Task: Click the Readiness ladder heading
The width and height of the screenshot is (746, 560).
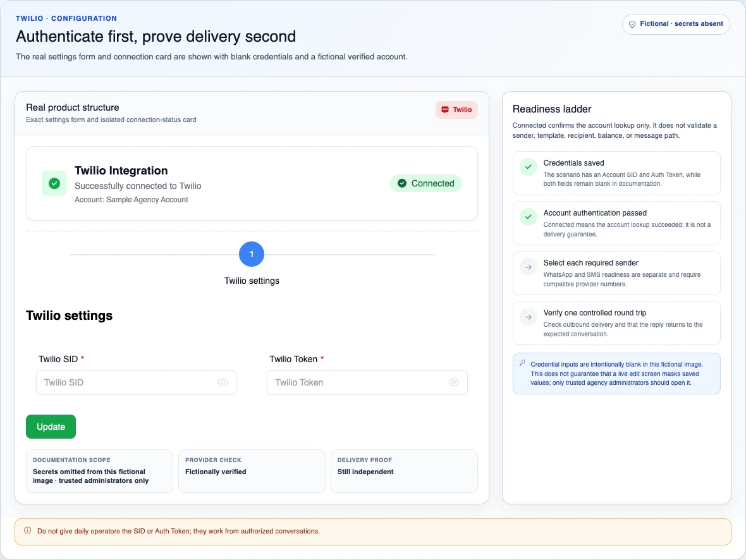Action: pyautogui.click(x=552, y=109)
